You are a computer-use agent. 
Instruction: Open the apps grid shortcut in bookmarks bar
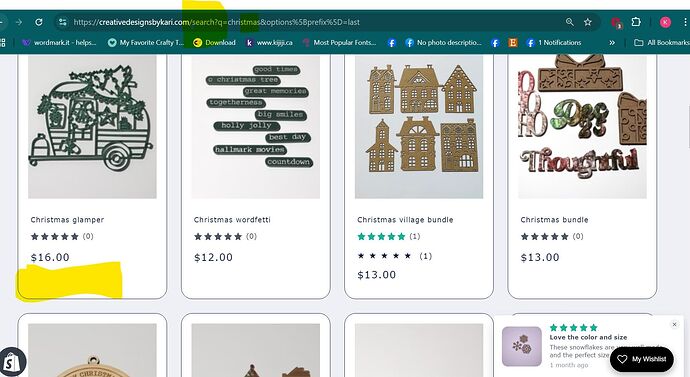click(3, 43)
